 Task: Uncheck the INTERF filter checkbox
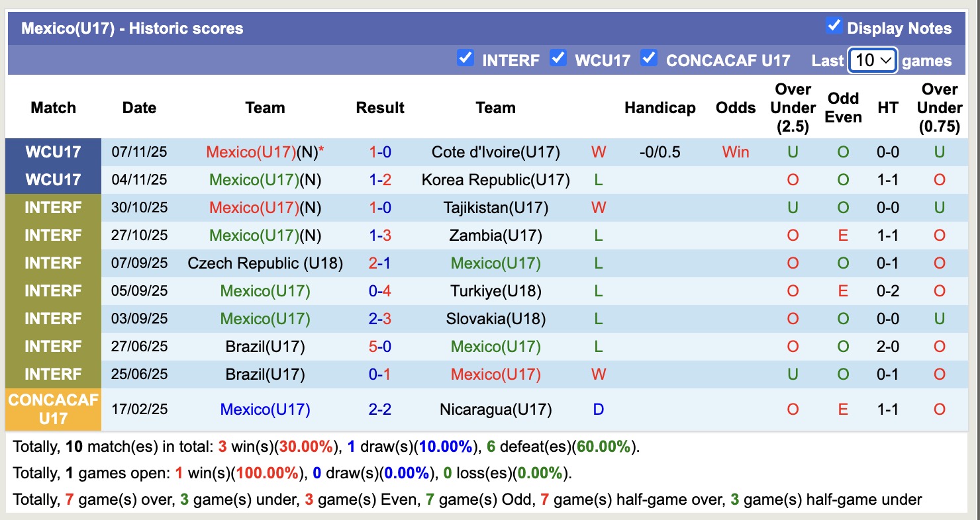pos(465,58)
